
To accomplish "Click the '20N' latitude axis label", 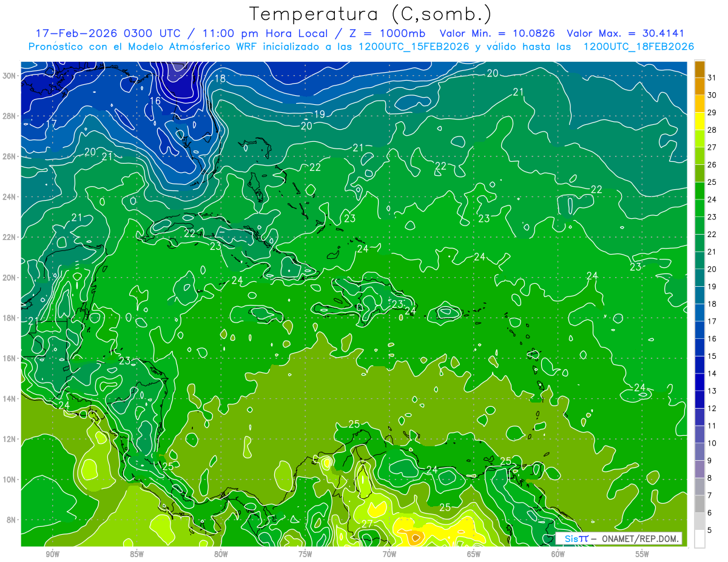I will point(10,278).
